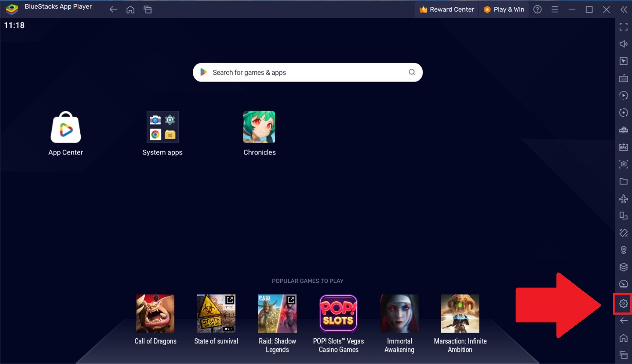Open the System apps folder
The width and height of the screenshot is (632, 364).
click(163, 127)
